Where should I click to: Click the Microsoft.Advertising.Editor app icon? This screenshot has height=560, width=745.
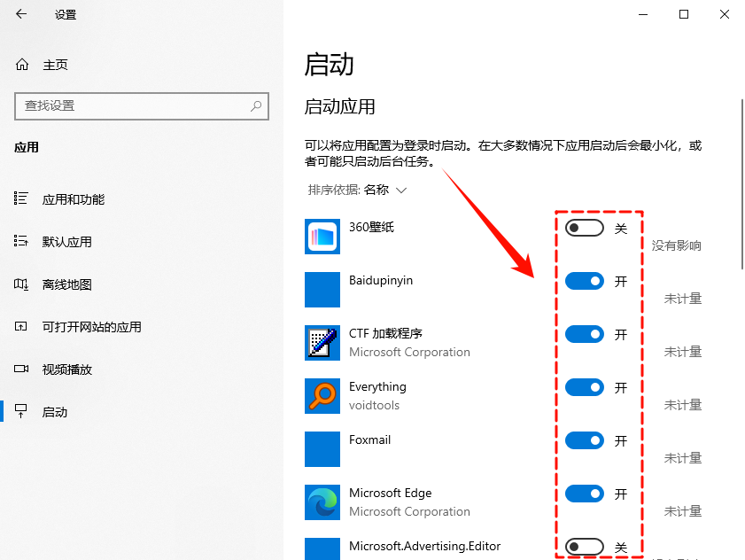coord(322,549)
